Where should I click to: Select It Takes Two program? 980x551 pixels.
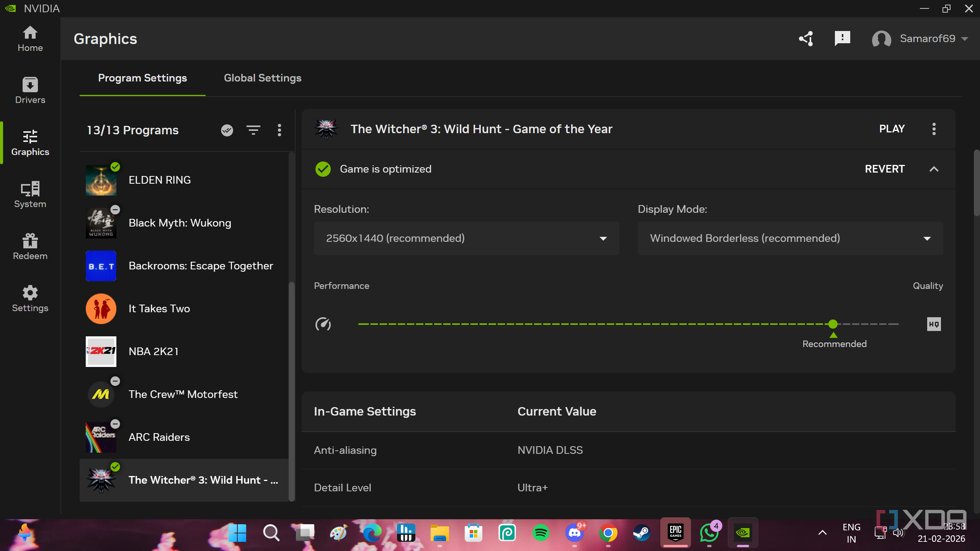(x=184, y=309)
